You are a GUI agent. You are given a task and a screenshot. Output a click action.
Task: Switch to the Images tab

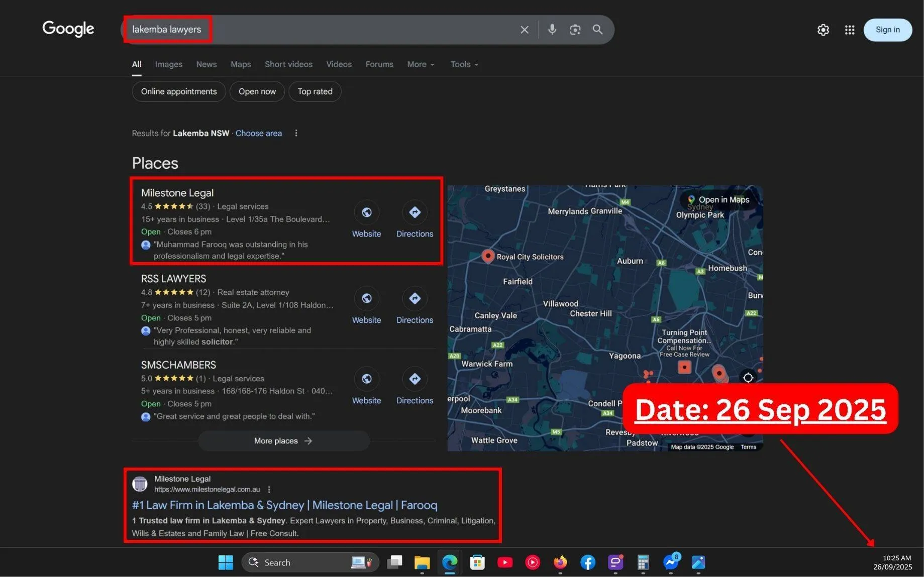168,64
